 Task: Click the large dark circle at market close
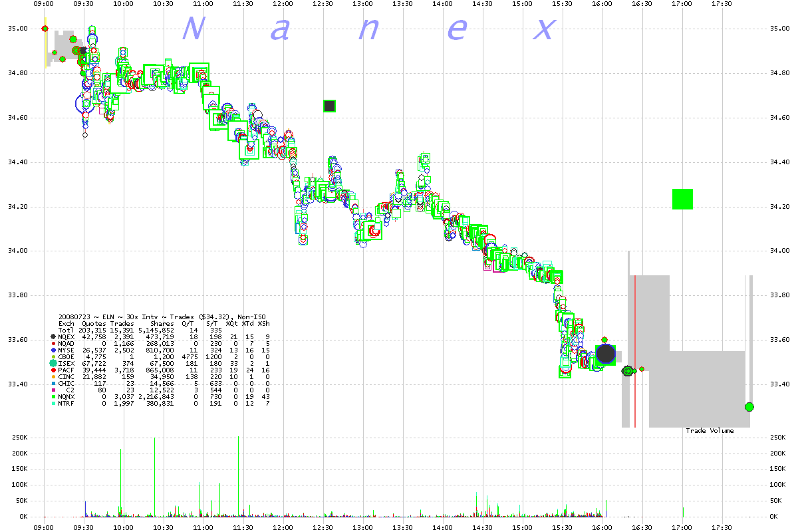tap(606, 354)
